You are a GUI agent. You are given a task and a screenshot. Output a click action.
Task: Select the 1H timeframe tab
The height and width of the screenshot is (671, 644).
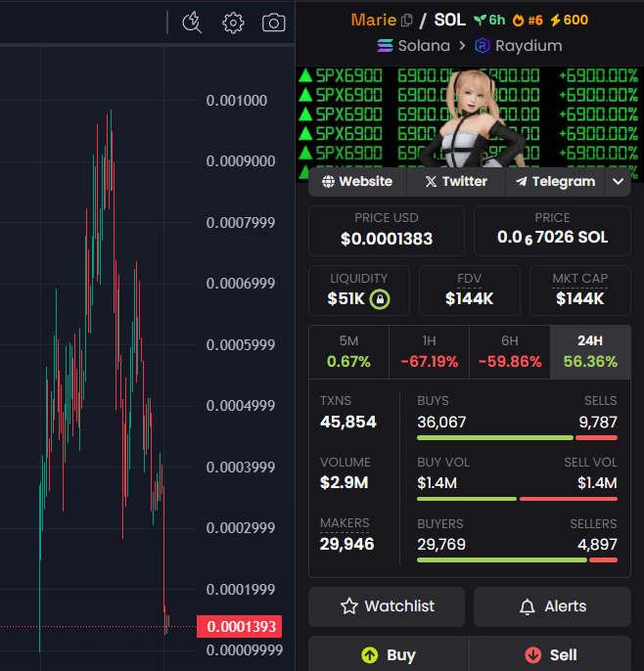429,352
